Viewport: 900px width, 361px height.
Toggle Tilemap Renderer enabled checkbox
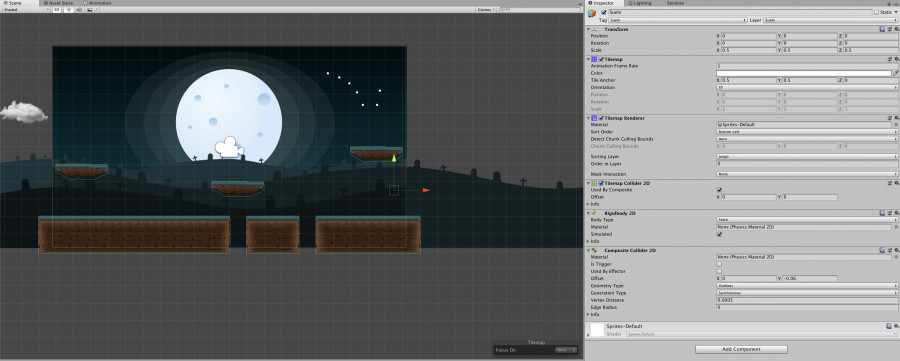pos(601,118)
